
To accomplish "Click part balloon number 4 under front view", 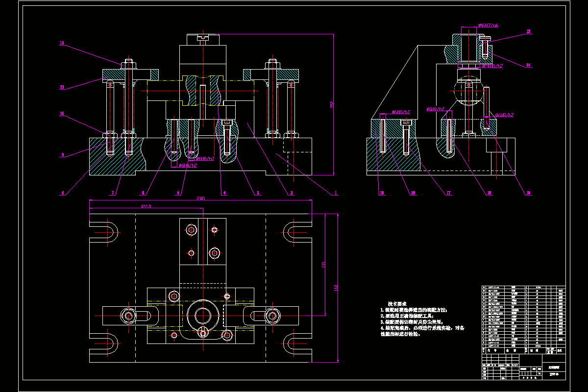I will 225,194.
